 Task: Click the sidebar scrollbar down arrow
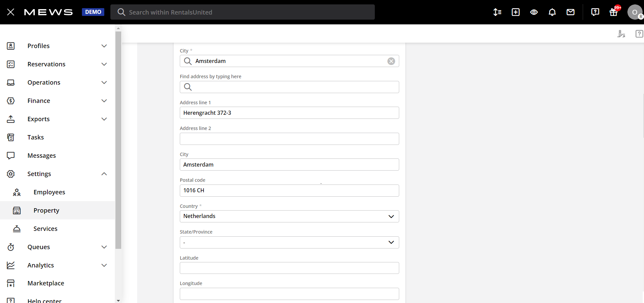click(x=118, y=300)
